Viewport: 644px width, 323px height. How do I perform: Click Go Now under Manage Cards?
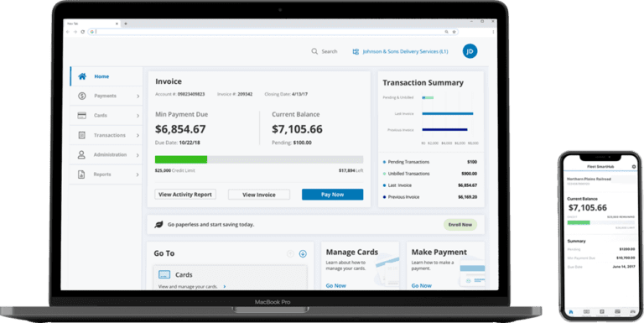pos(336,285)
